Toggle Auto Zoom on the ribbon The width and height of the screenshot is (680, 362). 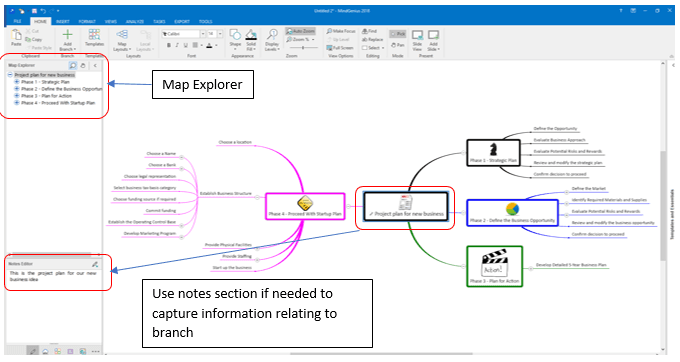point(300,31)
